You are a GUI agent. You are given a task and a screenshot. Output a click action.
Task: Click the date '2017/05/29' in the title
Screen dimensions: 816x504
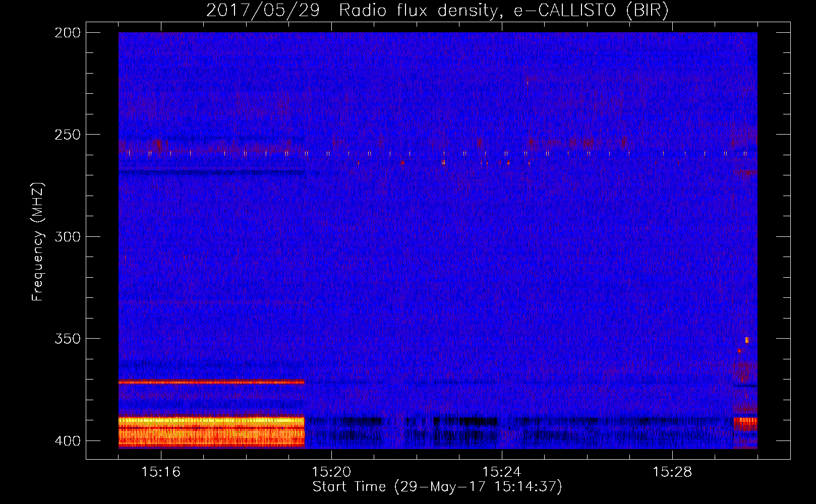(263, 11)
